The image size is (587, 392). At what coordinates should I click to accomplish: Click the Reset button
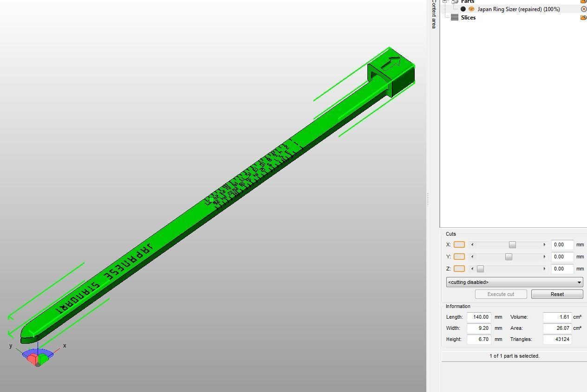557,294
